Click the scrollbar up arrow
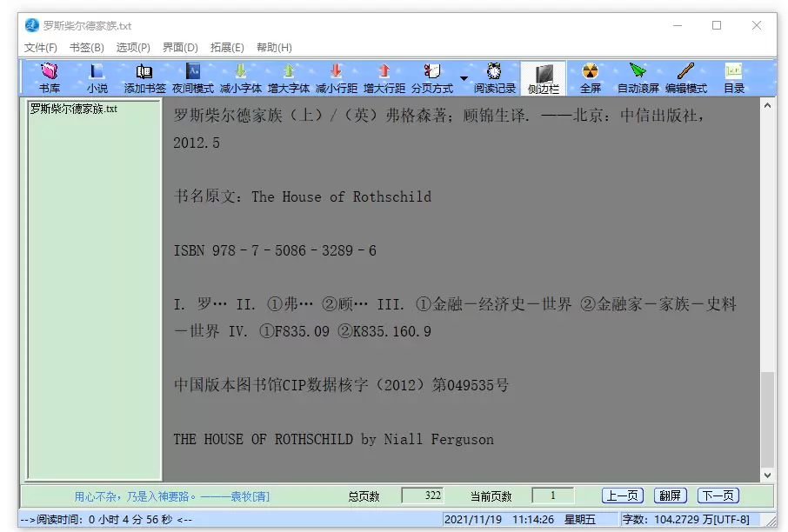Image resolution: width=788 pixels, height=532 pixels. tap(767, 105)
